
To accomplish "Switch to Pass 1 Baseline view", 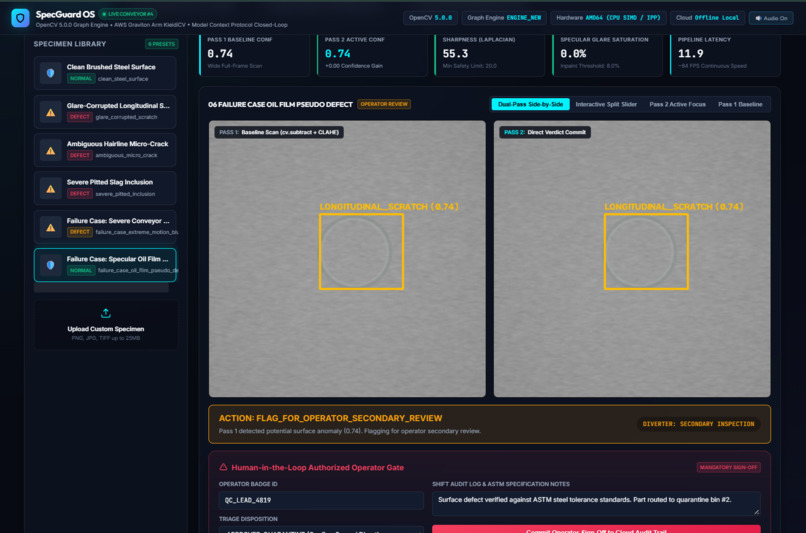I will pyautogui.click(x=740, y=104).
